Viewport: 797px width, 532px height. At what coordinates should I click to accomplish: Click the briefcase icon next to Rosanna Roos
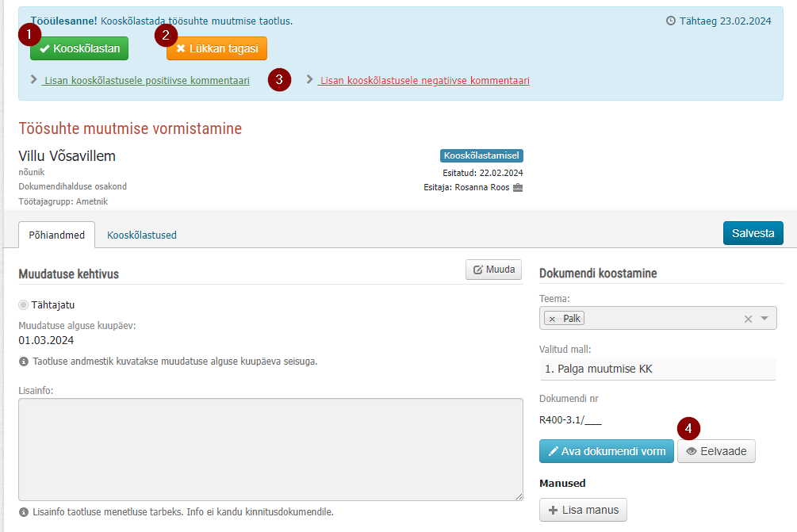(518, 187)
